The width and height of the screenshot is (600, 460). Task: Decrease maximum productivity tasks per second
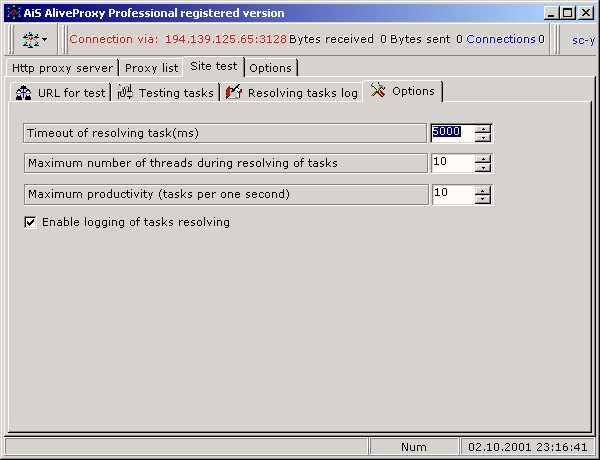483,199
